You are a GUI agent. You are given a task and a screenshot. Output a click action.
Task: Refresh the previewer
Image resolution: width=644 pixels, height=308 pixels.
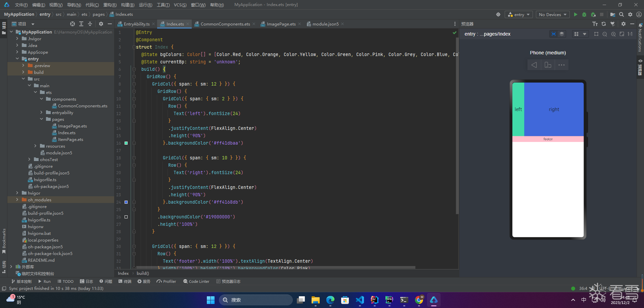604,24
